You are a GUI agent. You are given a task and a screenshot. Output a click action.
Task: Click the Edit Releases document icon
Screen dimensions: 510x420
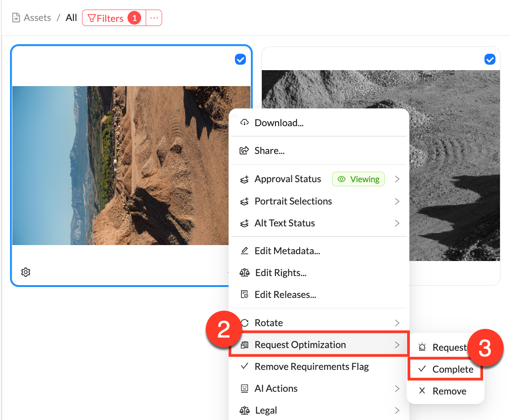tap(245, 294)
